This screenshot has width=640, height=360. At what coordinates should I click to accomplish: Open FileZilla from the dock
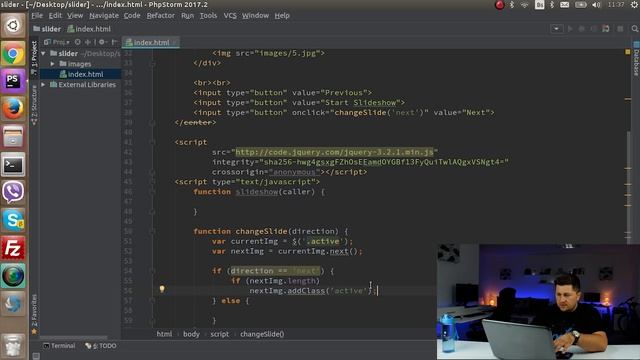click(13, 248)
